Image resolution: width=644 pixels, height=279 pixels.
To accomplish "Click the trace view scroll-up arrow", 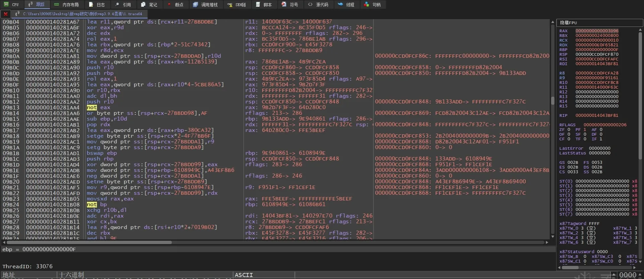I will [552, 22].
